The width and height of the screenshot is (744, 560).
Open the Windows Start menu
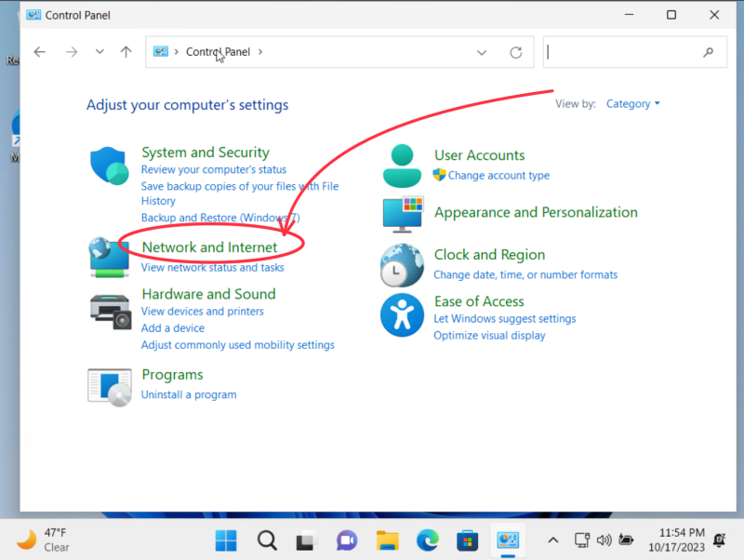(225, 540)
